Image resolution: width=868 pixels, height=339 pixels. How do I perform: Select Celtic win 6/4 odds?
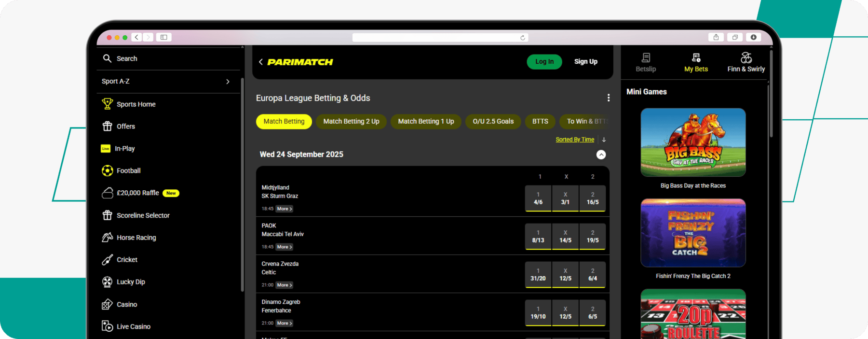click(593, 275)
